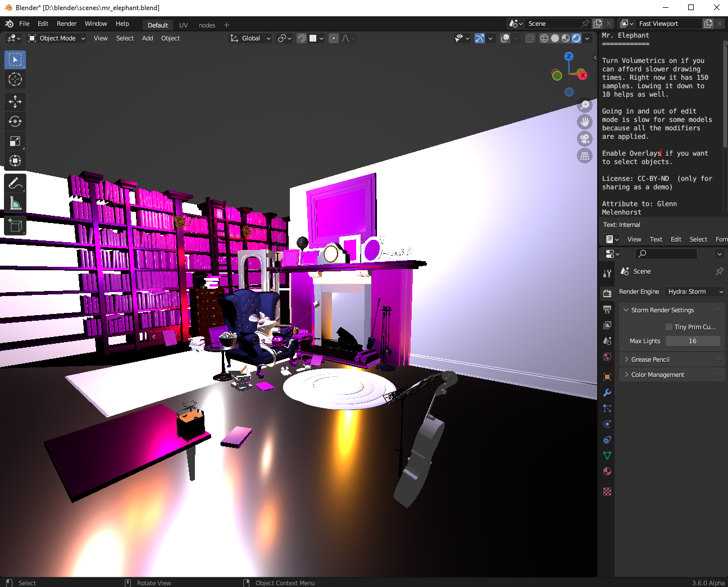The width and height of the screenshot is (728, 587).
Task: Select the 3D Cursor tool
Action: tap(15, 79)
